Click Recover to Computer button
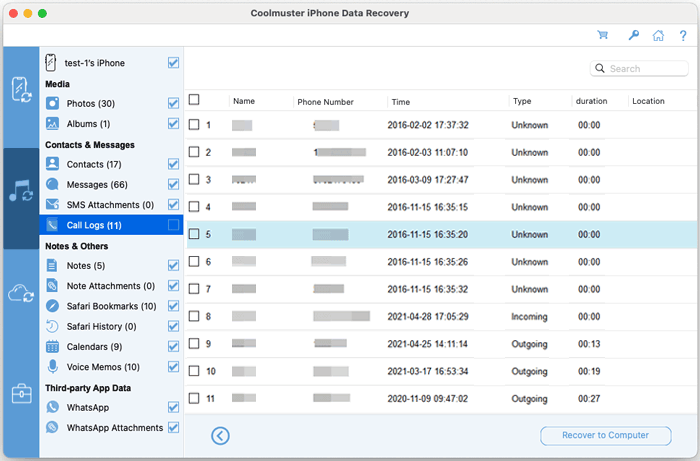 pos(605,436)
